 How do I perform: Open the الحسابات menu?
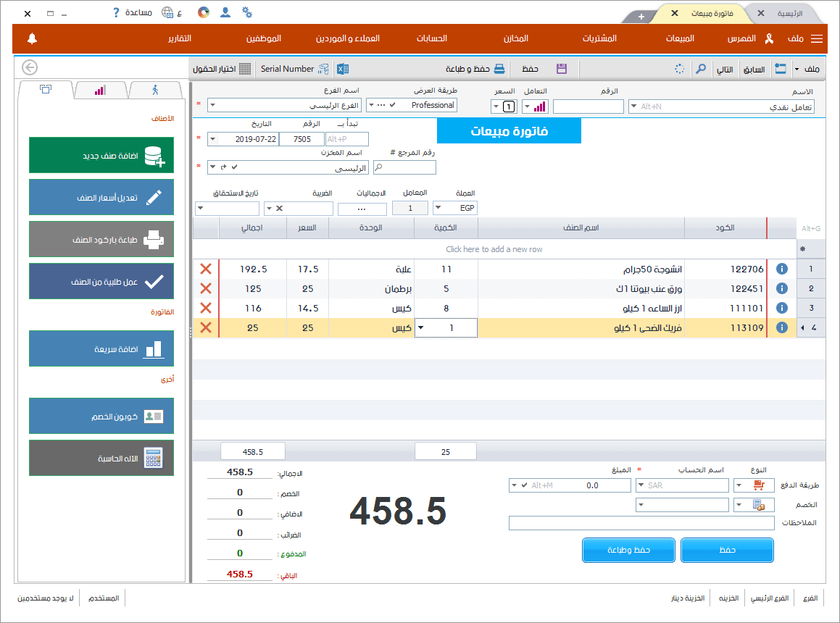432,38
